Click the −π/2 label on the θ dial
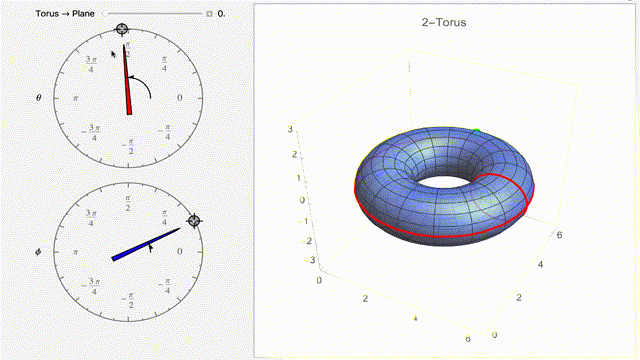Screen dimensions: 640x360 pos(128,147)
